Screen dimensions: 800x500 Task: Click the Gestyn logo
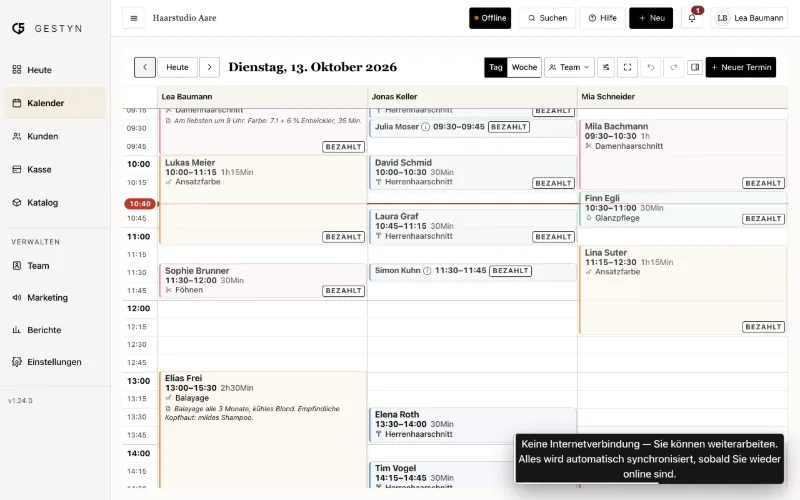[x=47, y=29]
